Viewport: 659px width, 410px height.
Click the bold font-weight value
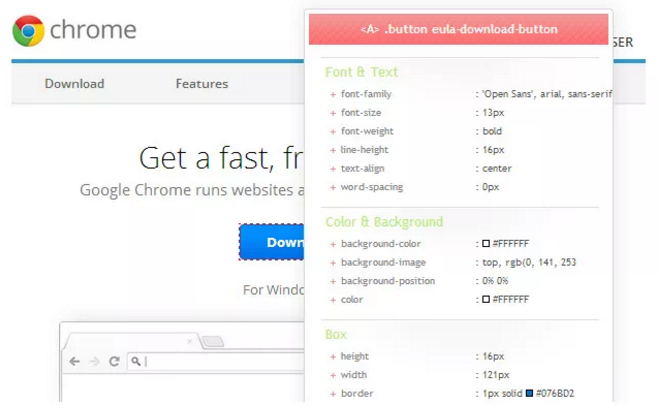[492, 131]
